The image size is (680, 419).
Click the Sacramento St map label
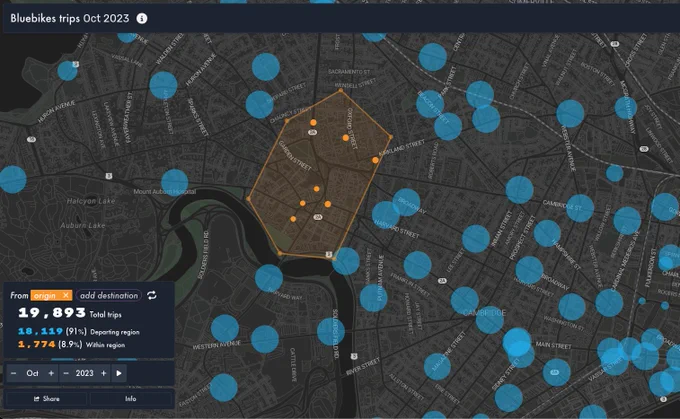pos(349,72)
